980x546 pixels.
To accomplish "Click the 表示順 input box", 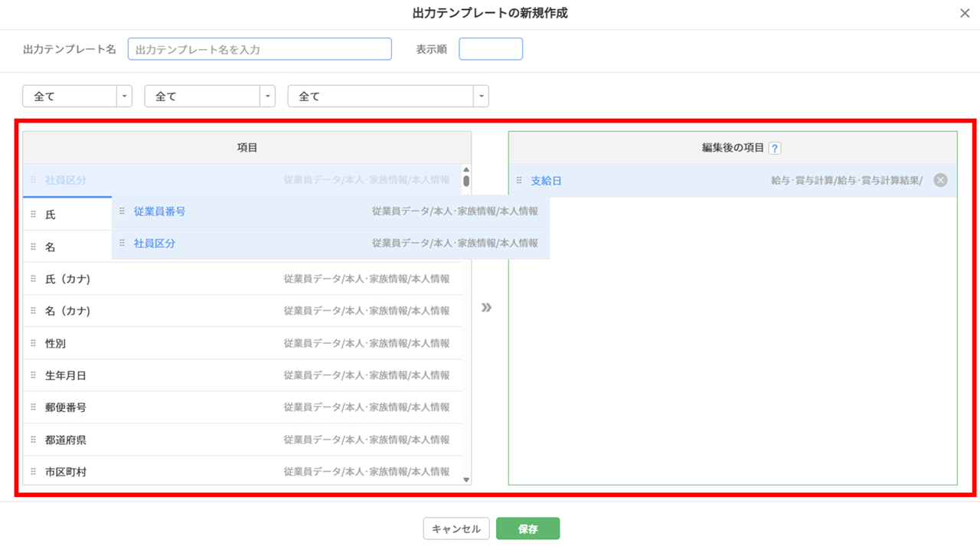I will click(491, 50).
